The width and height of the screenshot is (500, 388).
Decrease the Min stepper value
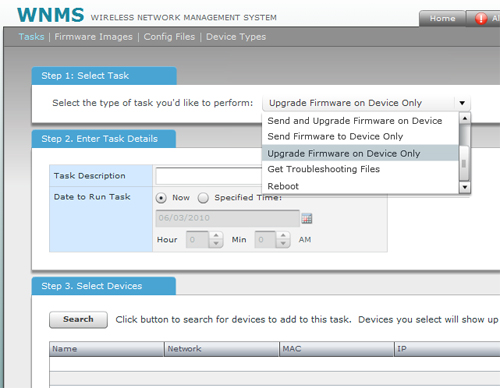coord(283,243)
